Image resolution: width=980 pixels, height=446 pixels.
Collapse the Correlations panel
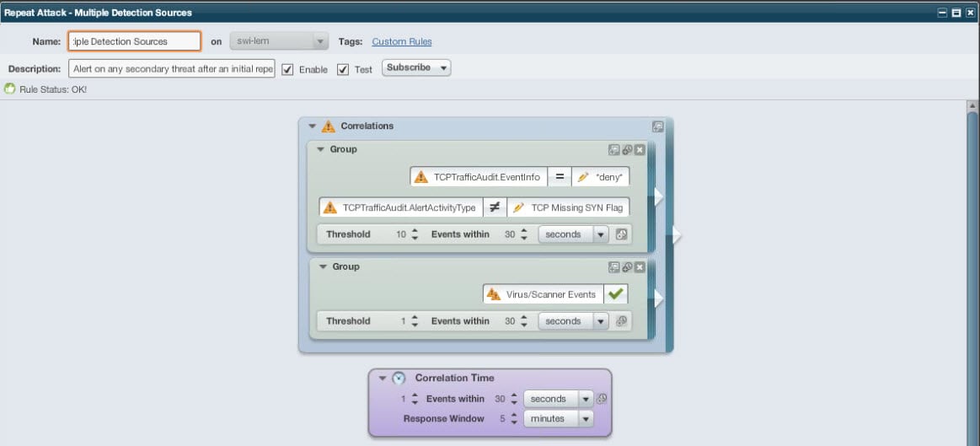click(x=313, y=126)
